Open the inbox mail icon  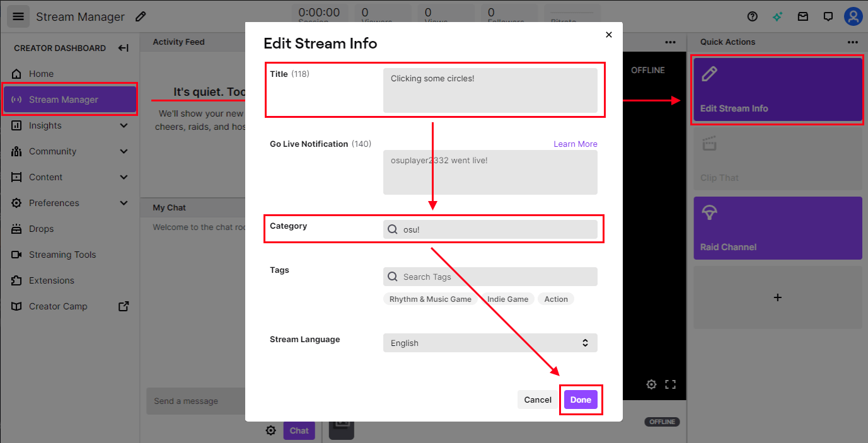coord(803,17)
